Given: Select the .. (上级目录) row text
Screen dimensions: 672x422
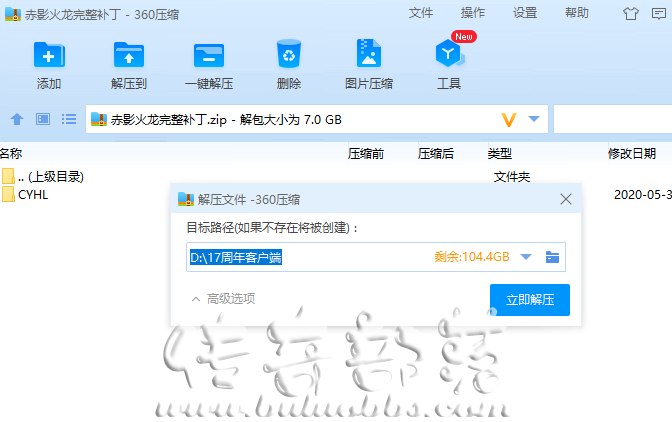Looking at the screenshot, I should pyautogui.click(x=51, y=177).
